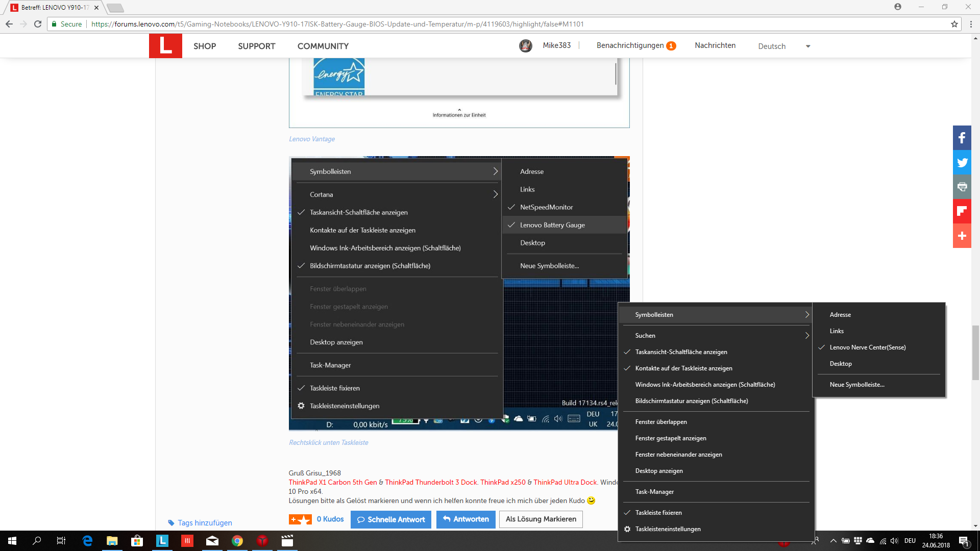Select Neue Symbolleiste... in right submenu
The image size is (980, 551).
879,385
